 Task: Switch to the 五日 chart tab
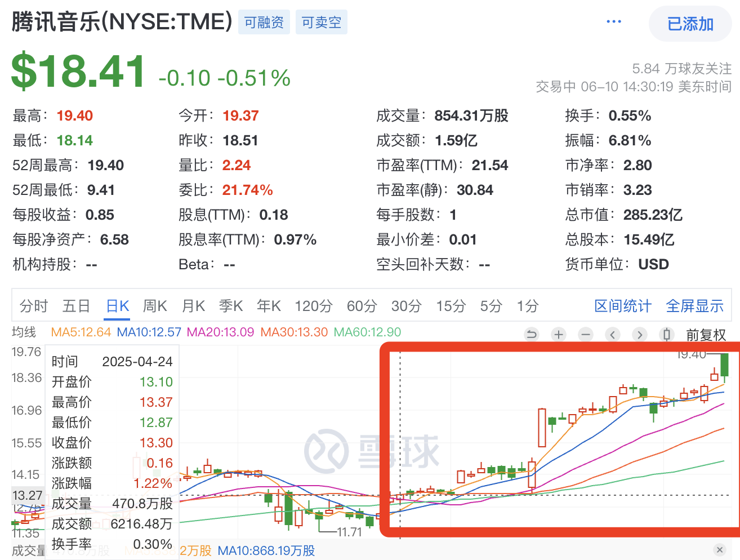pyautogui.click(x=77, y=306)
